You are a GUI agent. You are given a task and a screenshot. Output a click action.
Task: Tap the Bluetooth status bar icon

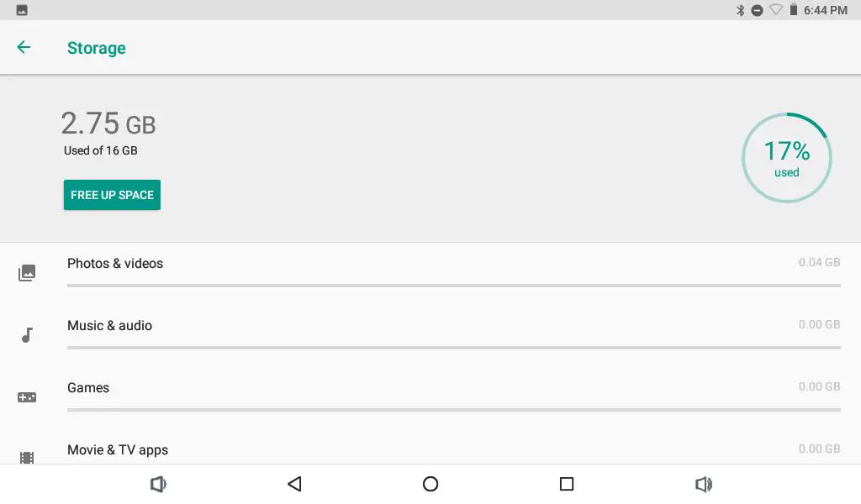click(741, 10)
